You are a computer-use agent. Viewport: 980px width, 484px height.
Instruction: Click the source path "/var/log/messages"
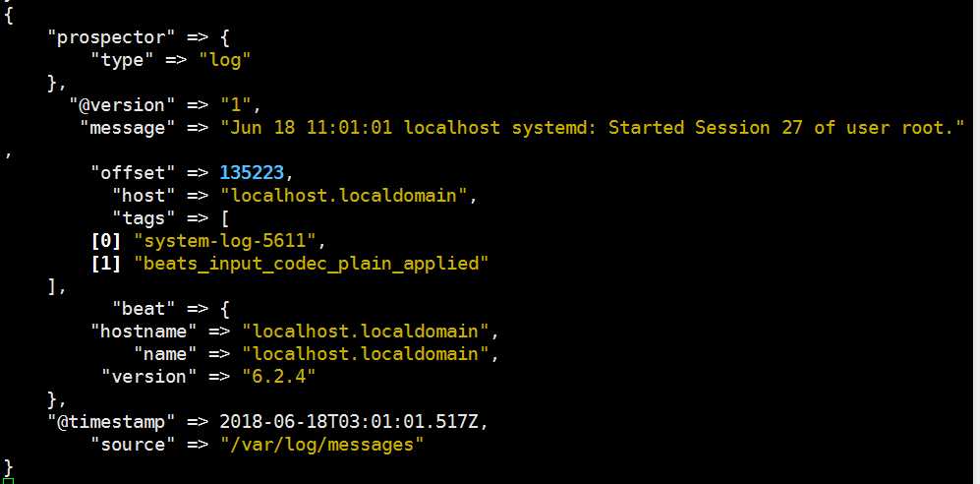pyautogui.click(x=321, y=445)
